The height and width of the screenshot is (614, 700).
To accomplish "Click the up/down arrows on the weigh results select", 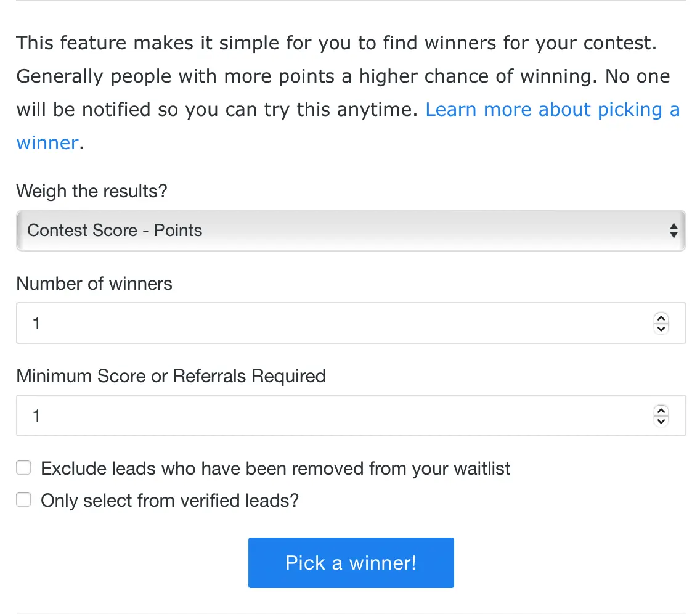I will tap(674, 231).
